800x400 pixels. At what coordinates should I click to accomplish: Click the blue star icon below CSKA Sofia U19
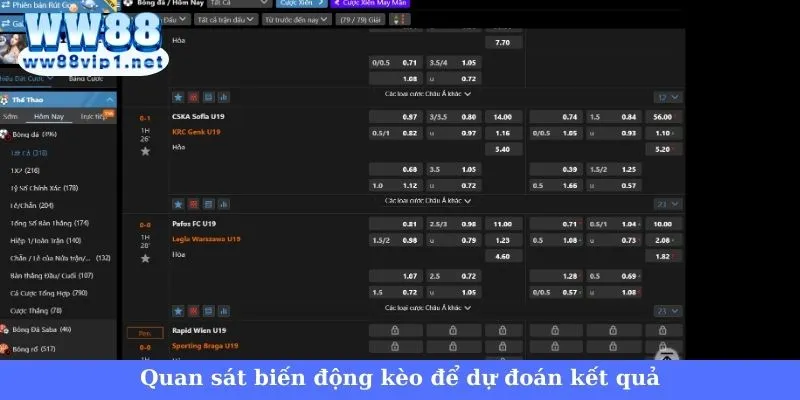click(x=178, y=204)
